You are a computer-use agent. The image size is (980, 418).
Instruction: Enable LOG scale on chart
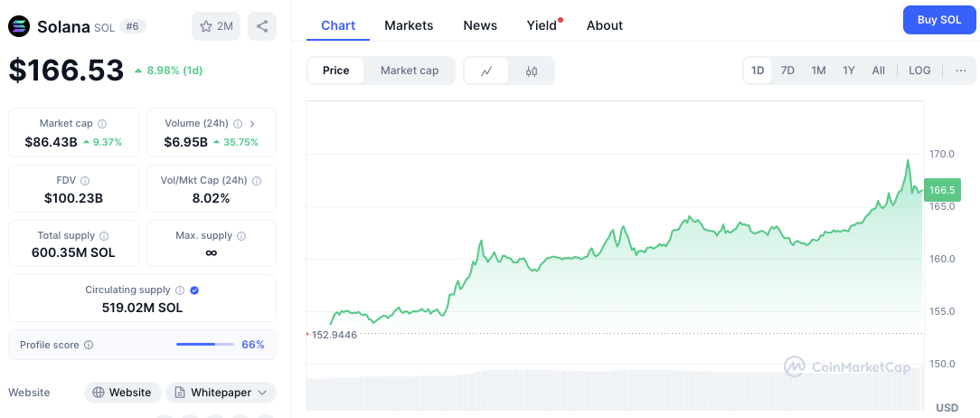919,71
